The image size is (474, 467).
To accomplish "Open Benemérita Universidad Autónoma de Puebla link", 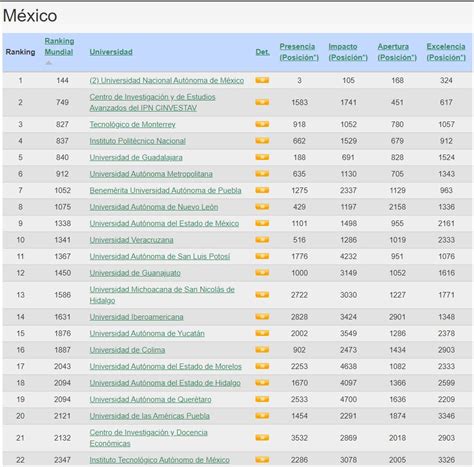I will (x=165, y=190).
